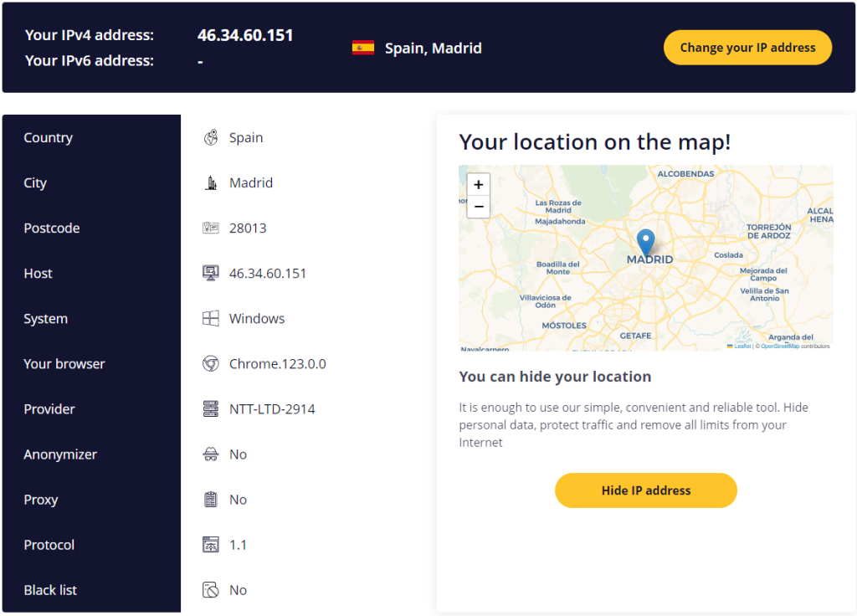Open the OpenStreetMap attribution link
This screenshot has height=616, width=857.
pos(780,346)
